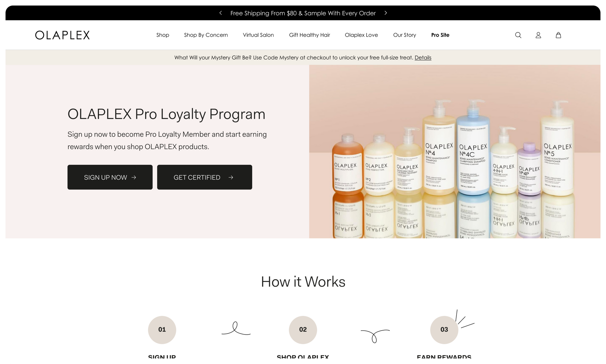606x364 pixels.
Task: Select the step 01 circle
Action: tap(162, 330)
